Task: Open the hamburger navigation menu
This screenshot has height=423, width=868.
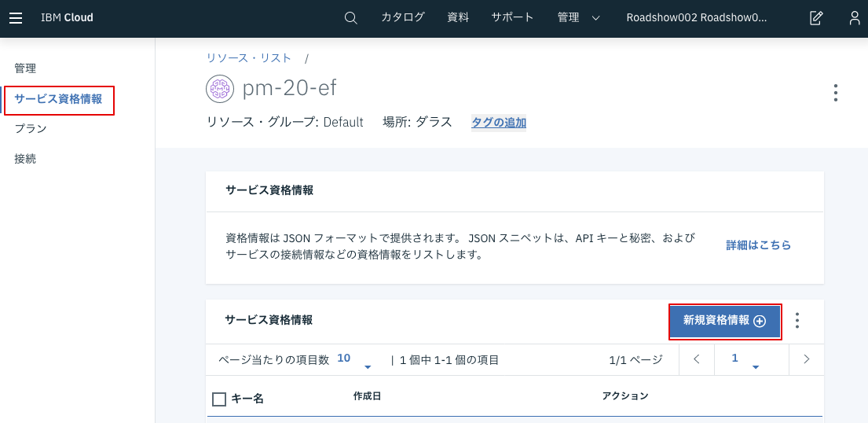Action: coord(16,18)
